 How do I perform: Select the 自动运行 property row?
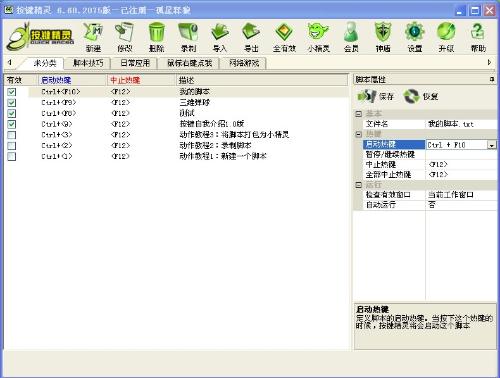[430, 205]
